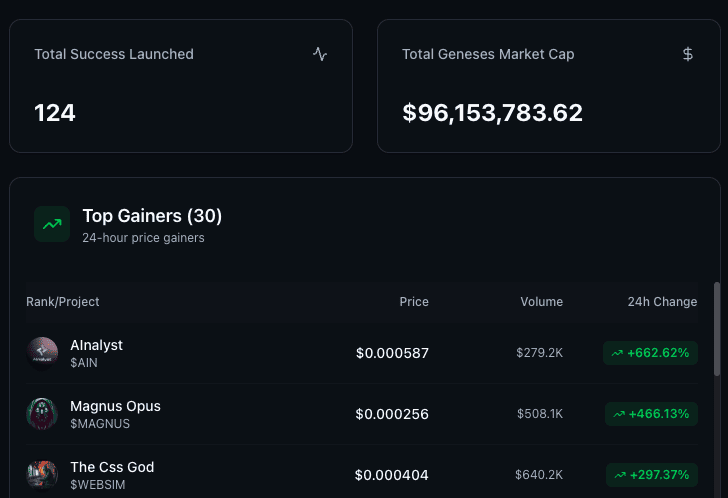Click the dollar sign icon

688,54
